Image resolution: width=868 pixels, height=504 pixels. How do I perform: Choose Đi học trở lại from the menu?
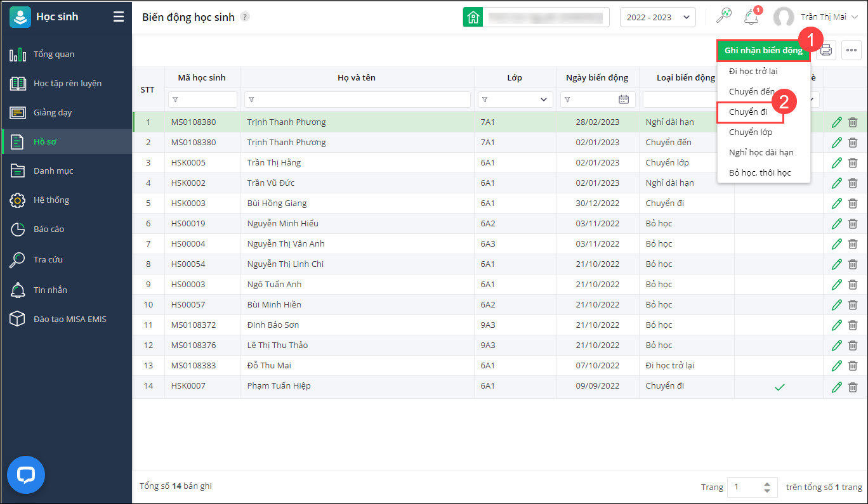pos(753,72)
